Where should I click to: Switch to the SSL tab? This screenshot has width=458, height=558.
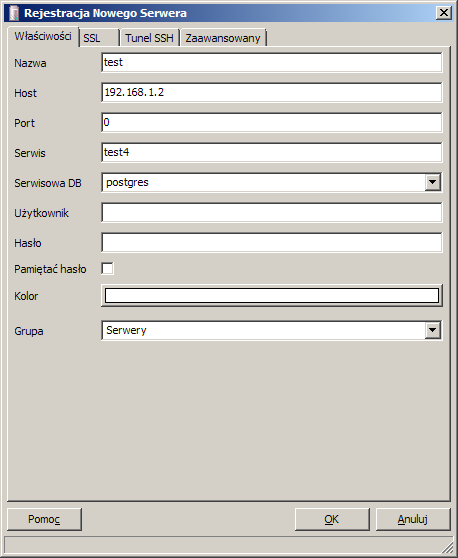click(99, 38)
